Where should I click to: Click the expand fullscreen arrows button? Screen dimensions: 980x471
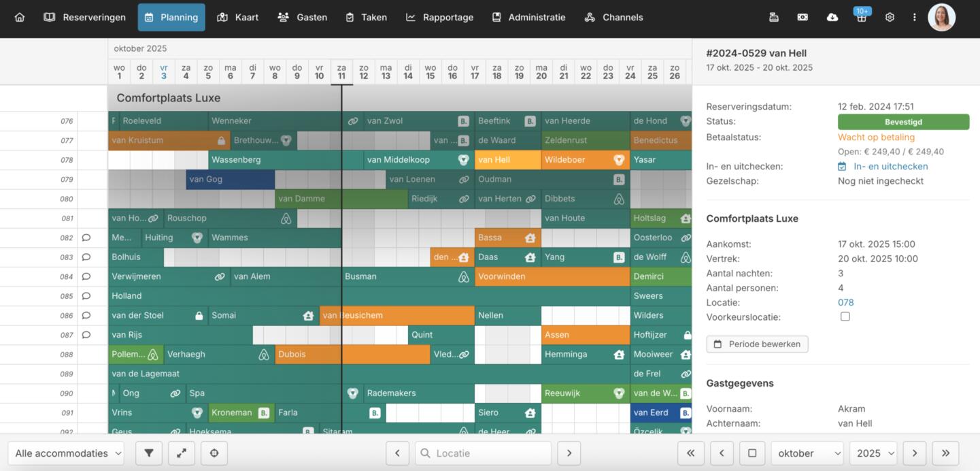point(182,453)
